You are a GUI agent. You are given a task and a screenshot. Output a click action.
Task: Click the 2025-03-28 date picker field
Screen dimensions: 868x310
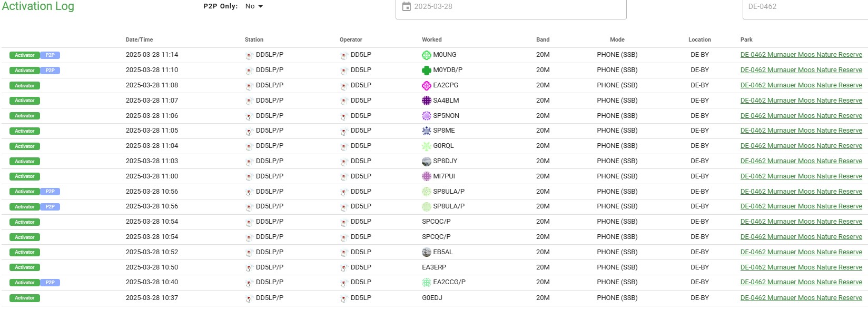511,7
